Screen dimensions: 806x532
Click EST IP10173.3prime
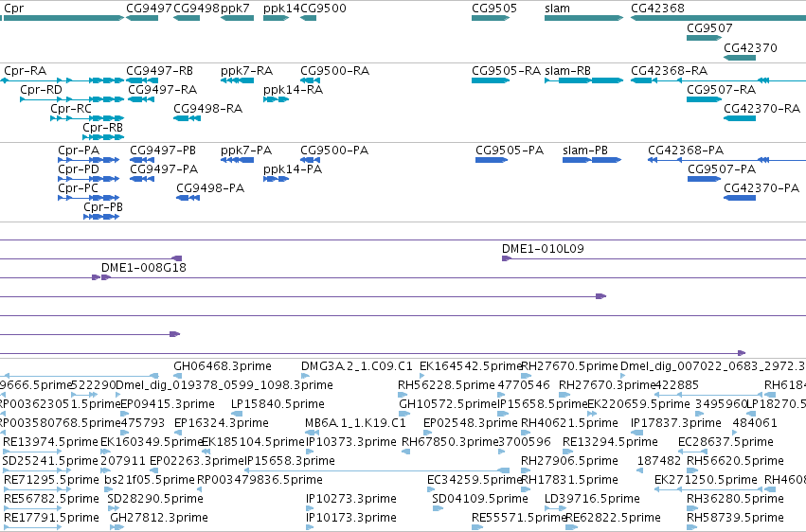click(310, 527)
